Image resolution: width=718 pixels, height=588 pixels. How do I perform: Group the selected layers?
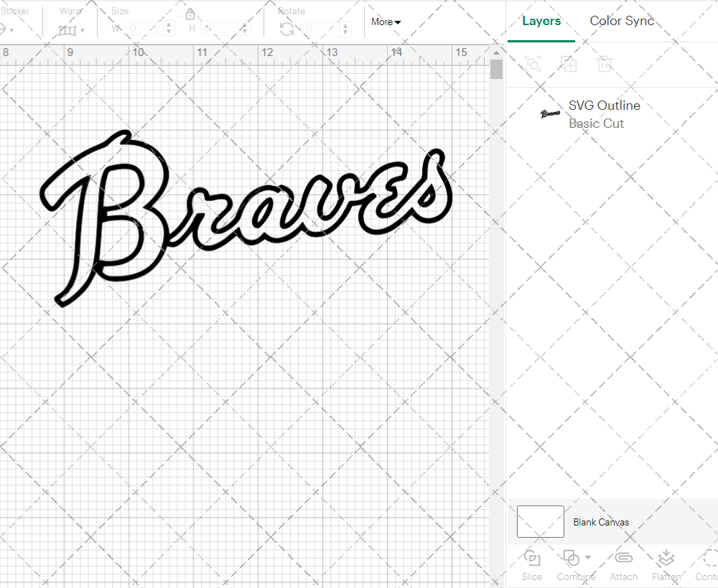click(x=533, y=64)
